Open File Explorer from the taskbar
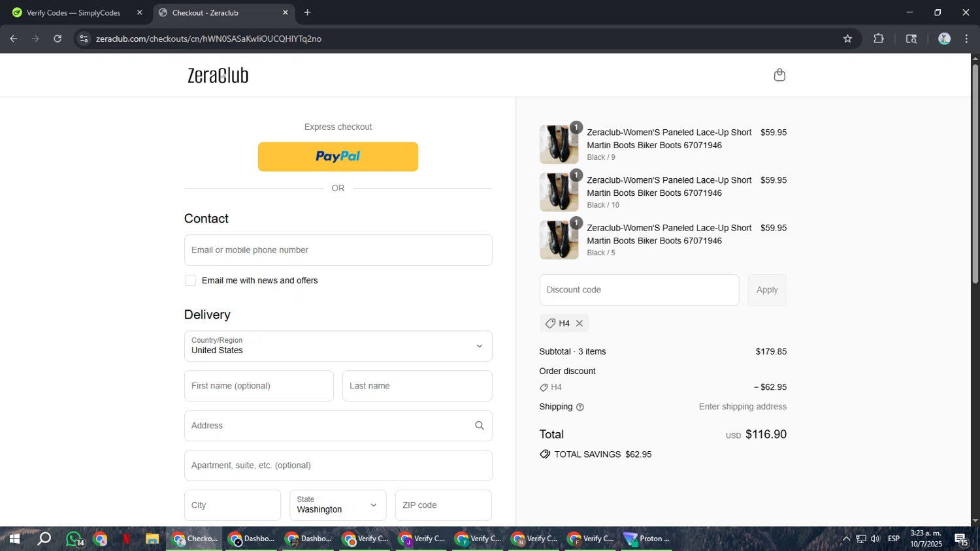The width and height of the screenshot is (980, 551). (152, 539)
